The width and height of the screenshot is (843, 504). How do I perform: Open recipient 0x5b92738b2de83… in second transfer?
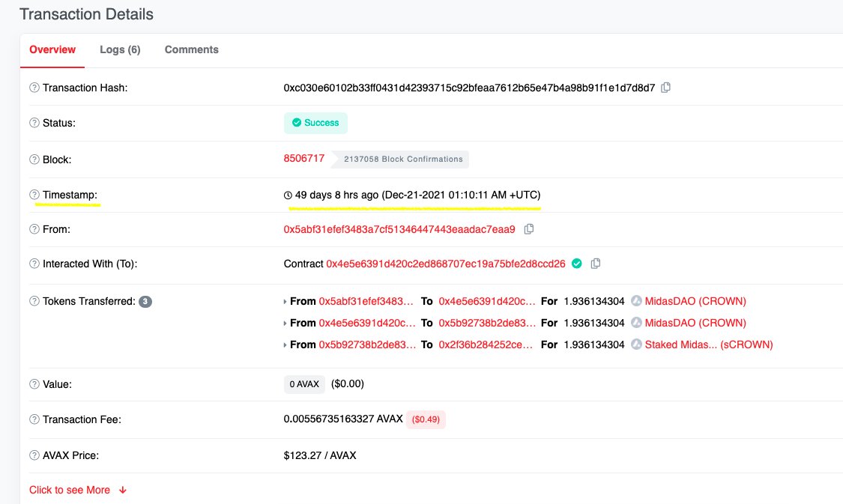pyautogui.click(x=487, y=323)
